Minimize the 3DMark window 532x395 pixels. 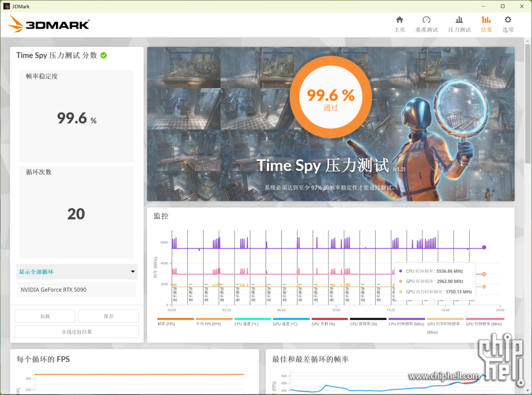pyautogui.click(x=484, y=6)
